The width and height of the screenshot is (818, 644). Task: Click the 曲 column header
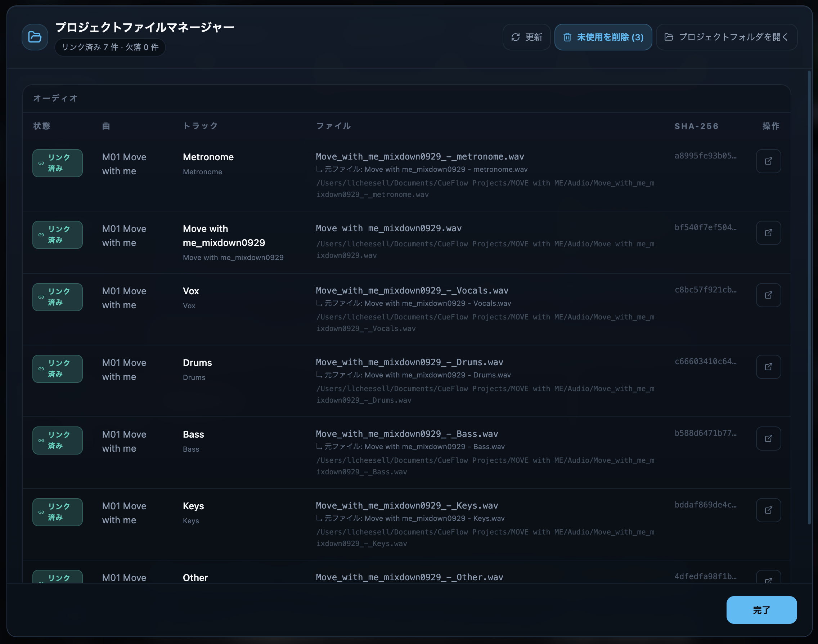point(106,126)
